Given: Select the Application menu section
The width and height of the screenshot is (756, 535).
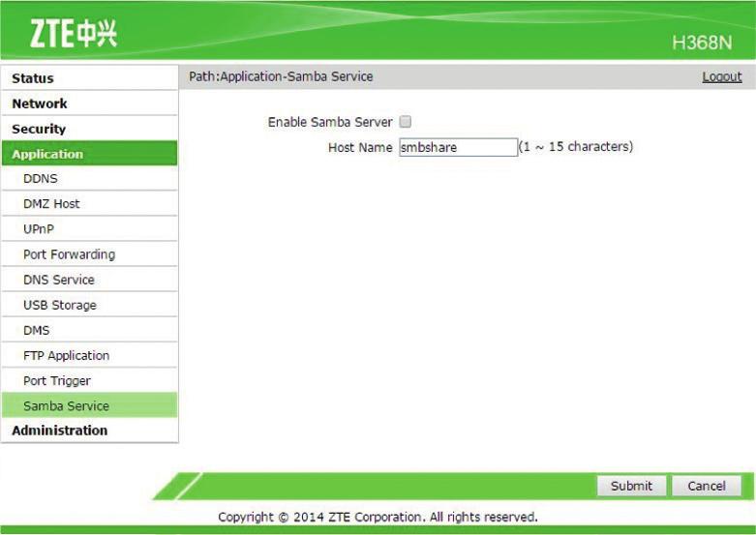Looking at the screenshot, I should point(90,154).
